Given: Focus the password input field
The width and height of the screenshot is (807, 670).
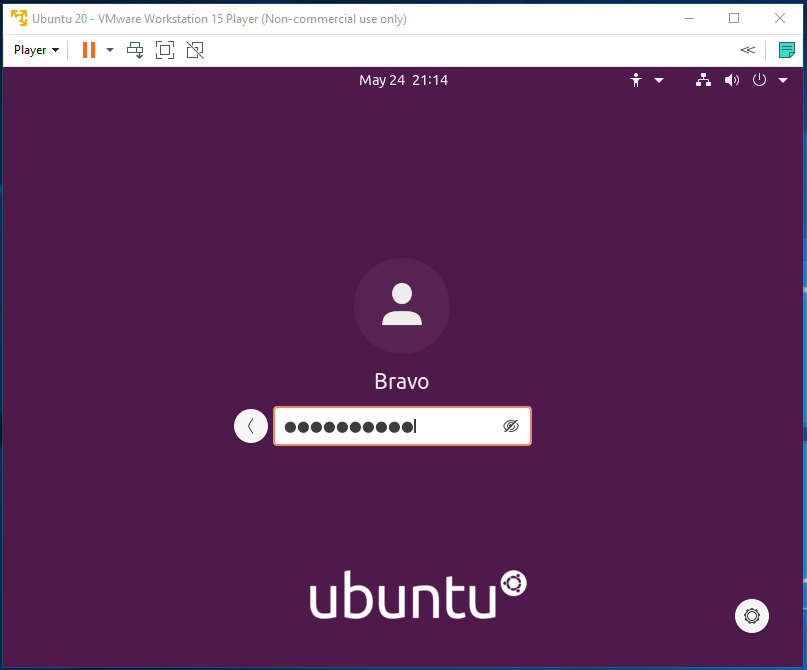Looking at the screenshot, I should (402, 426).
